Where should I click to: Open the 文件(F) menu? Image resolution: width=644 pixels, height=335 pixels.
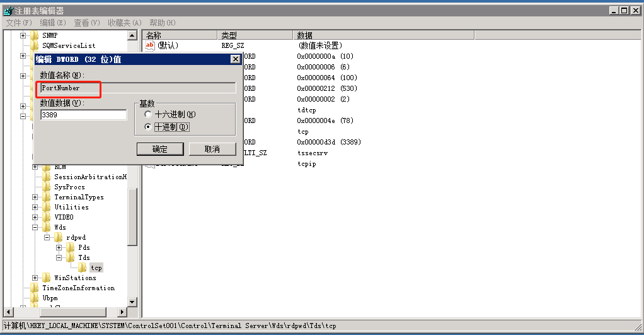point(19,23)
